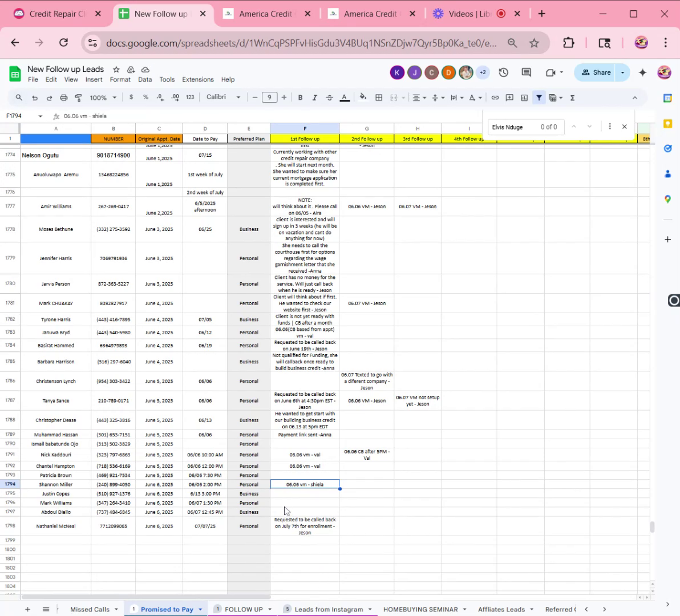This screenshot has width=680, height=616.
Task: Open the borders tool
Action: (379, 98)
